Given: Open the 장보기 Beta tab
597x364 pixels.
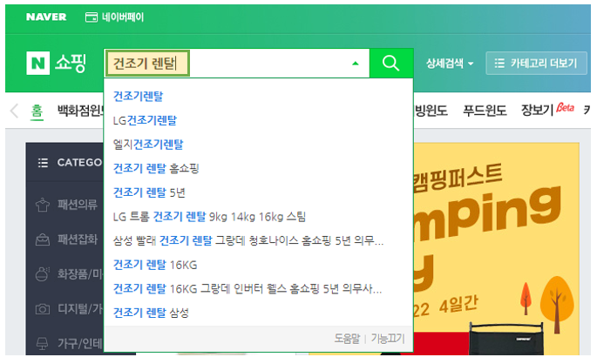Looking at the screenshot, I should pos(547,110).
